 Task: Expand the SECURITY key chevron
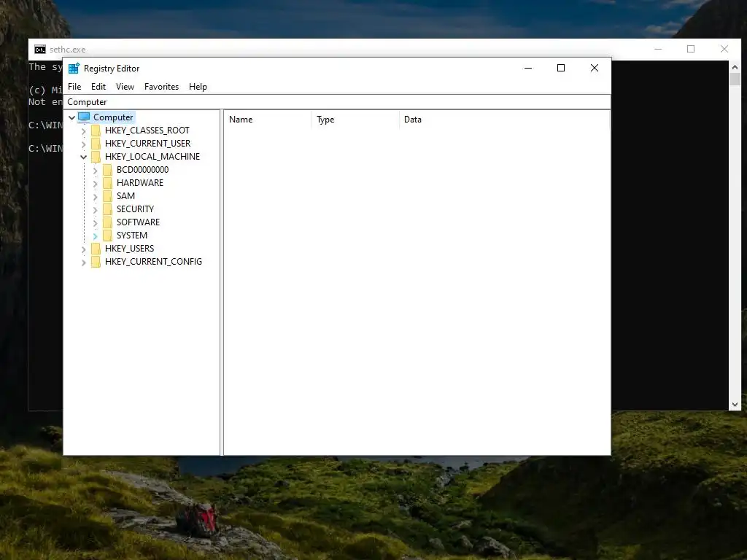tap(96, 209)
